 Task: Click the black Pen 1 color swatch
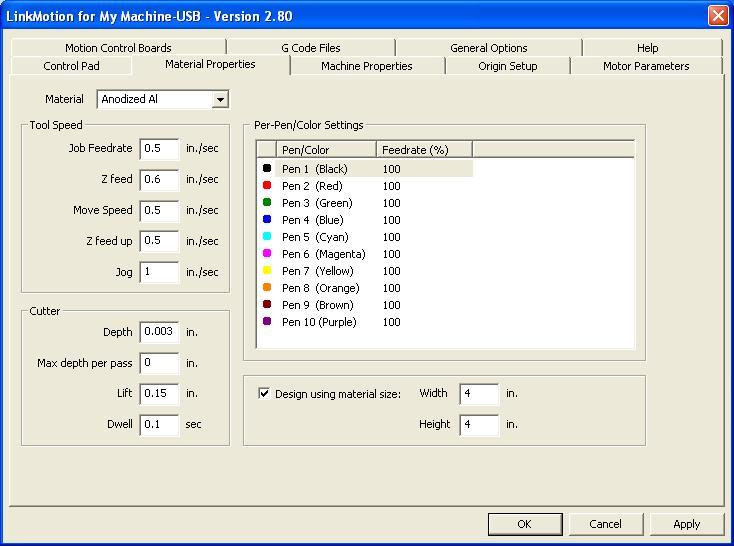click(x=267, y=168)
